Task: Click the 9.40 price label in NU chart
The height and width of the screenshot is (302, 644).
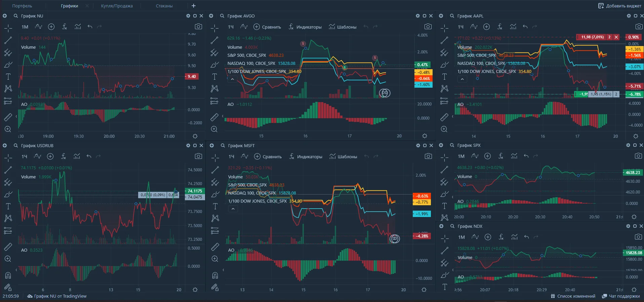Action: (x=192, y=77)
